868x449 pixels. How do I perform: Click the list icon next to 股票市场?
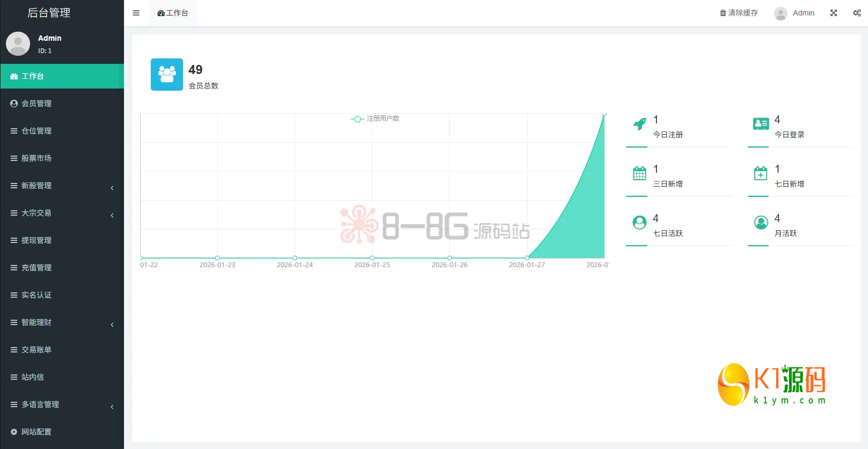tap(14, 158)
